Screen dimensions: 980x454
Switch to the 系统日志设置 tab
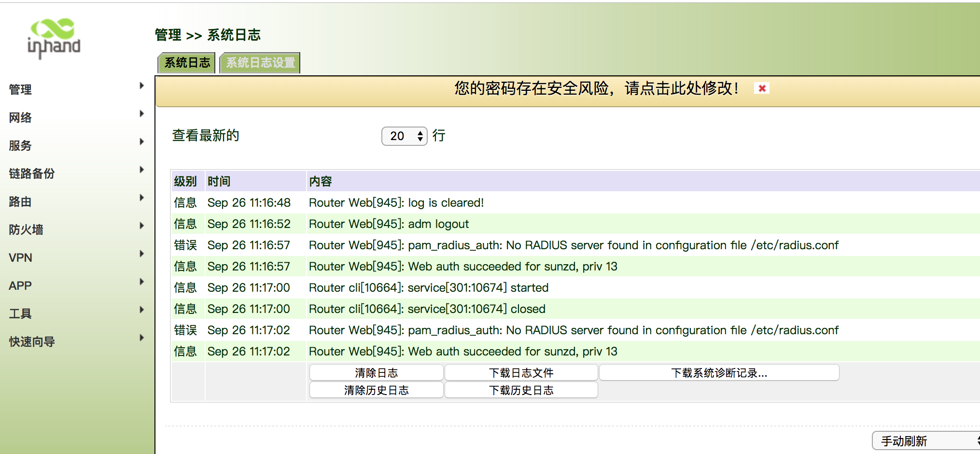click(x=260, y=63)
